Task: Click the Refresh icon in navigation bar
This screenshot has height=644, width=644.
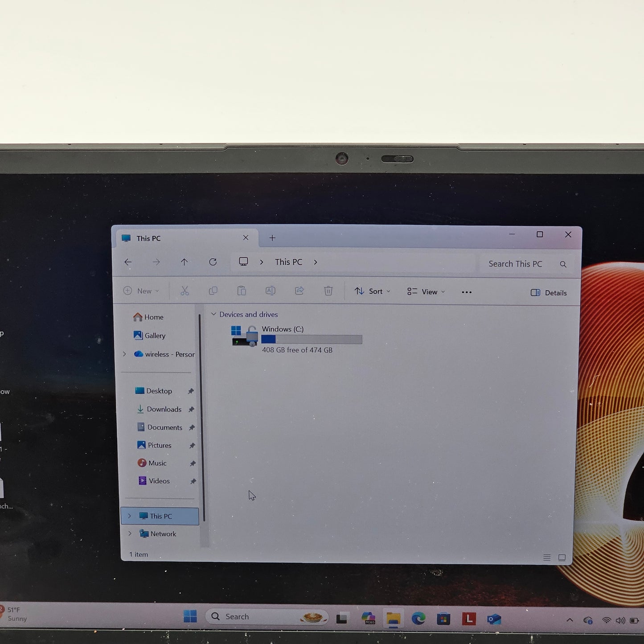Action: point(213,262)
